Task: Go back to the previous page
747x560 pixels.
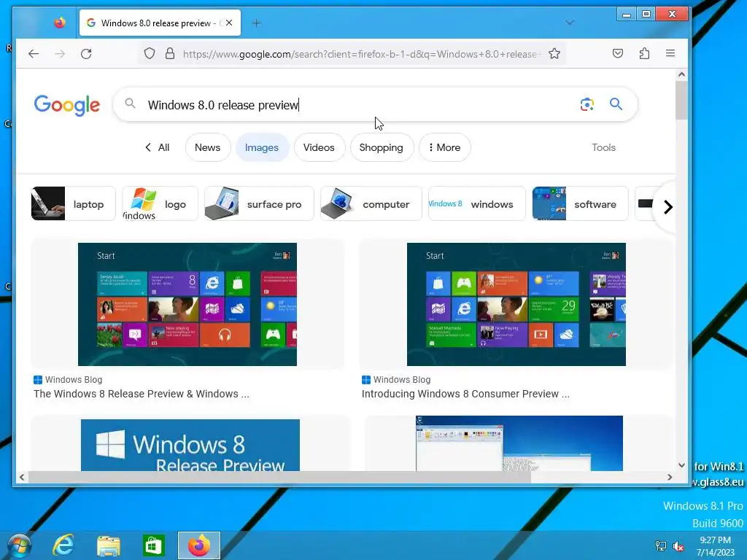Action: (34, 54)
